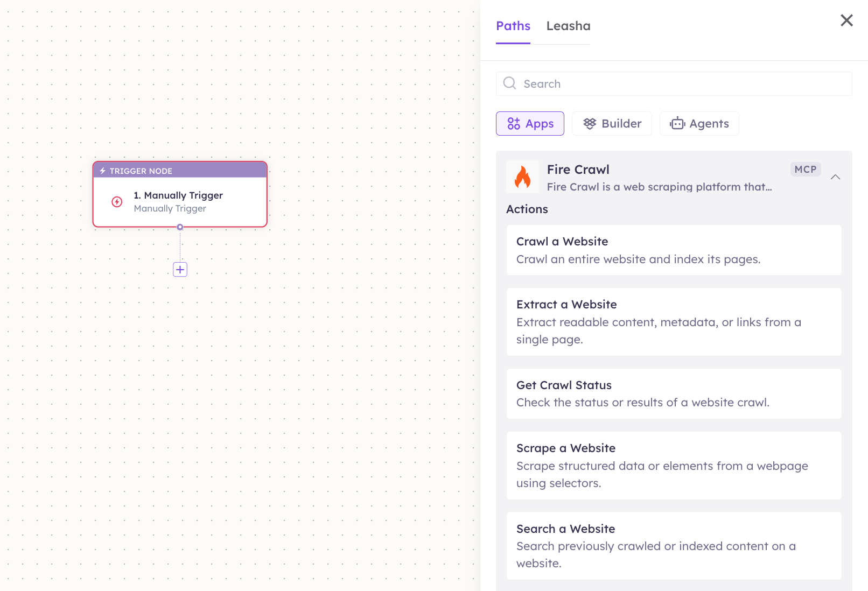This screenshot has height=591, width=868.
Task: Click into the Search input field
Action: (x=674, y=83)
